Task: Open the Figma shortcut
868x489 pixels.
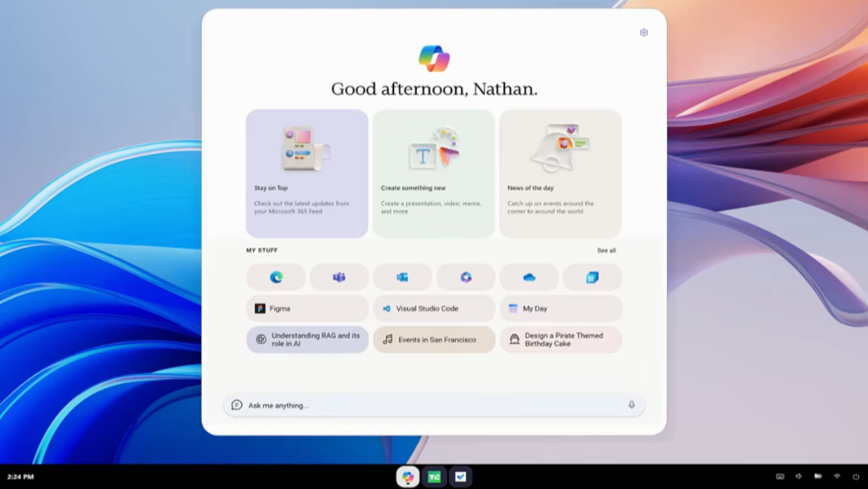Action: pyautogui.click(x=307, y=308)
